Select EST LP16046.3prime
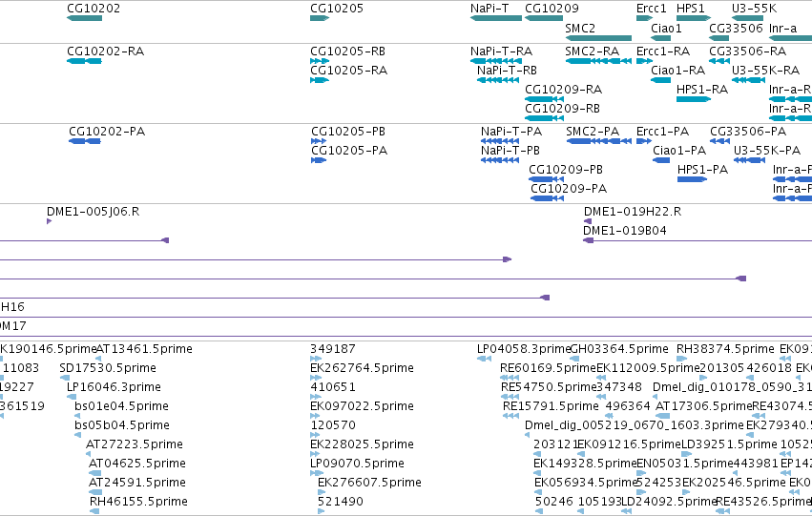The height and width of the screenshot is (516, 812). coord(72,397)
